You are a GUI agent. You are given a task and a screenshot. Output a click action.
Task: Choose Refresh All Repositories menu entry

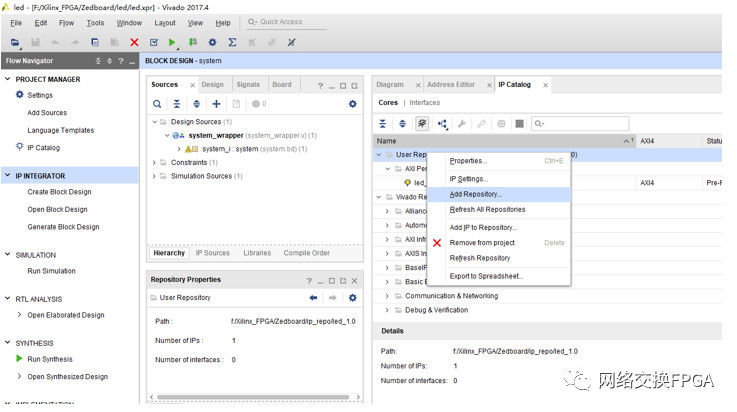[x=500, y=210]
